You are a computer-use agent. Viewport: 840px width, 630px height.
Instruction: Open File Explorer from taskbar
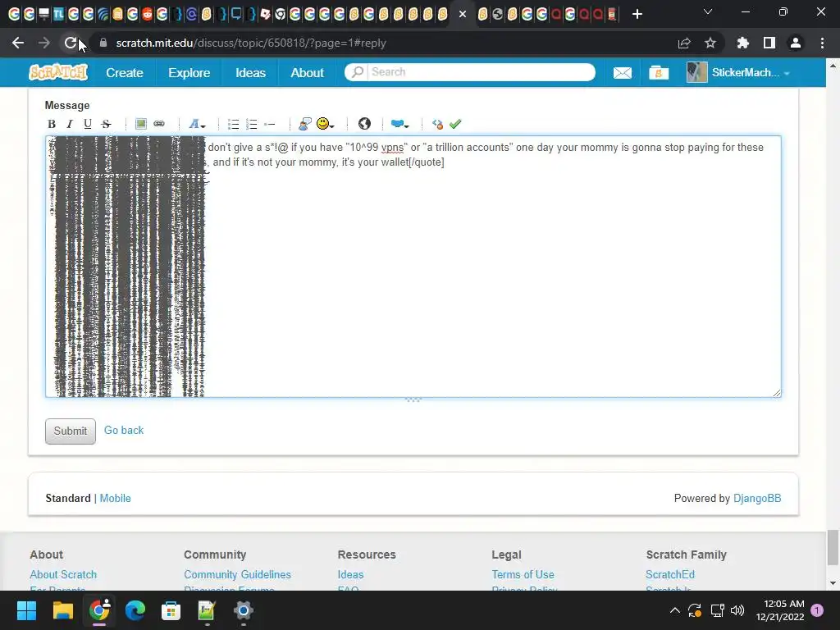pyautogui.click(x=62, y=610)
